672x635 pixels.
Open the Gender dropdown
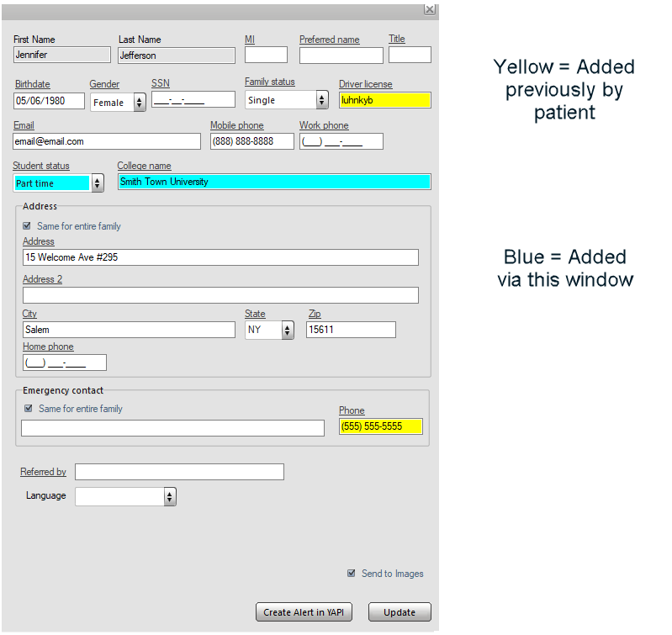tap(118, 103)
